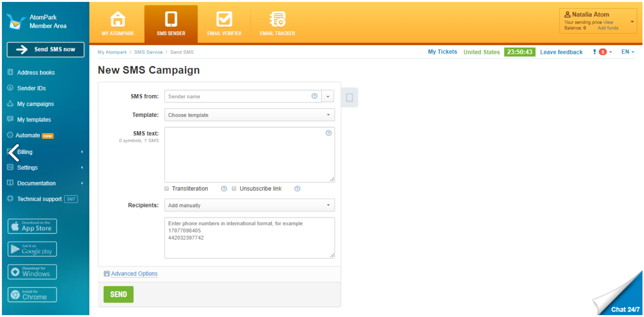Expand the Advanced Options link
Viewport: 644px width, 317px height.
coord(134,274)
